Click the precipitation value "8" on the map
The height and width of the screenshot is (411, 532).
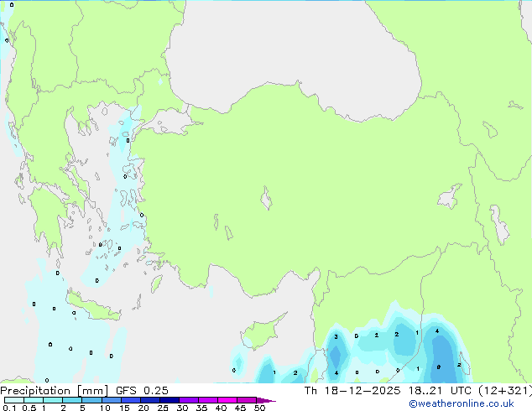pyautogui.click(x=438, y=367)
